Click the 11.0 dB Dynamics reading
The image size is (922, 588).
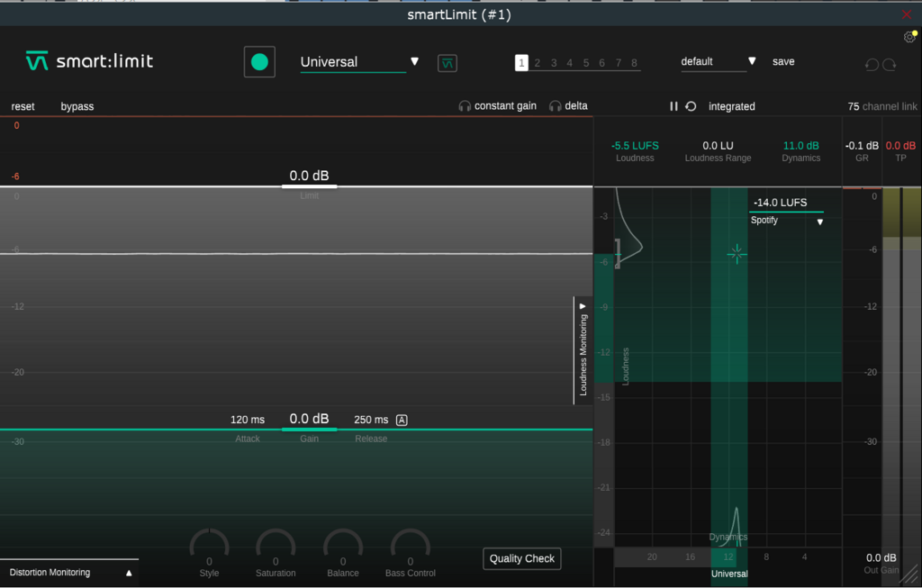pos(800,145)
